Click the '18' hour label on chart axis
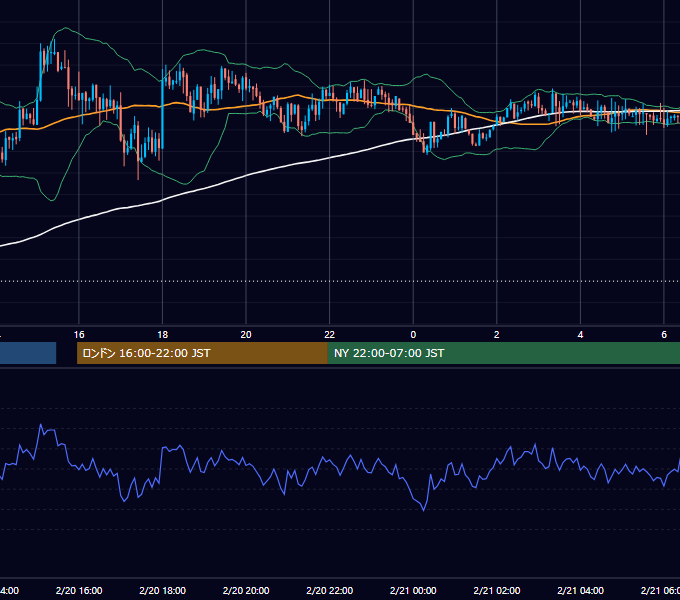 162,335
